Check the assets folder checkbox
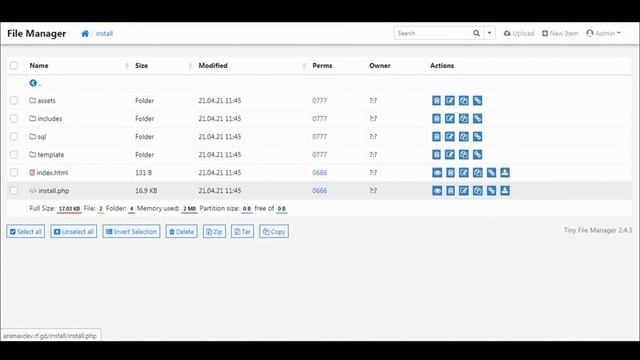Viewport: 640px width, 360px height. 14,100
